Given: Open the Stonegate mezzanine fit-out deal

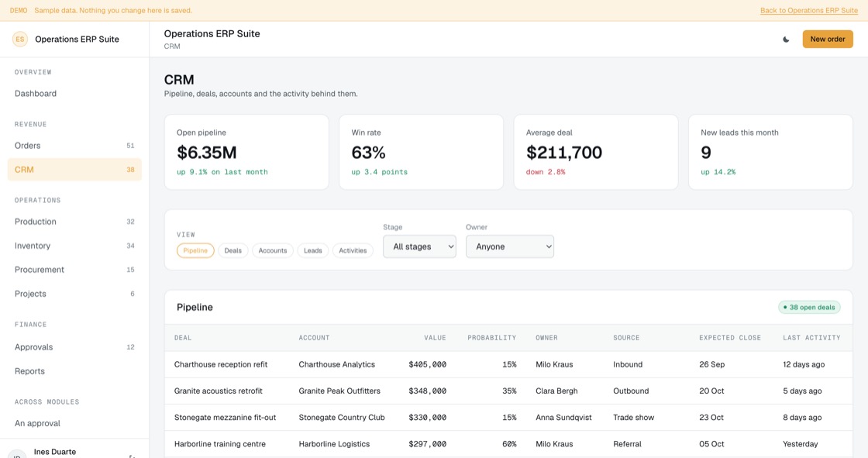Looking at the screenshot, I should point(226,418).
